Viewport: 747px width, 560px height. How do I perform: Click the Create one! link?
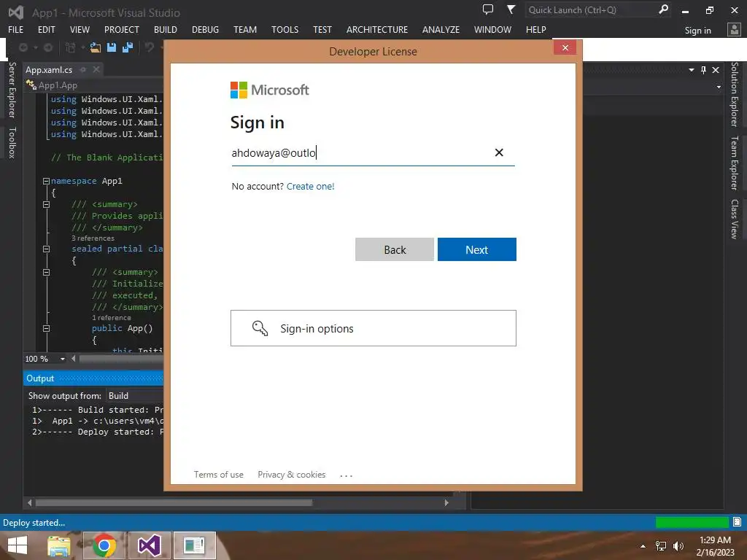click(x=311, y=186)
